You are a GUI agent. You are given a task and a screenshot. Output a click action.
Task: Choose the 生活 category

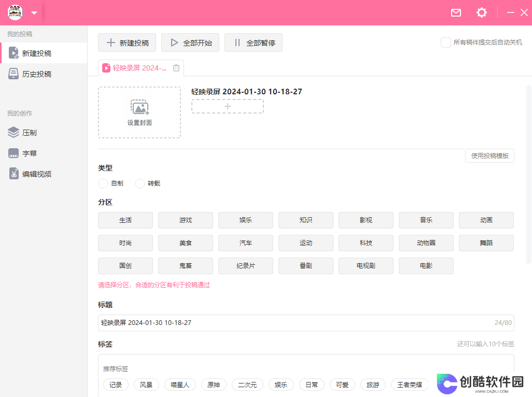point(125,220)
